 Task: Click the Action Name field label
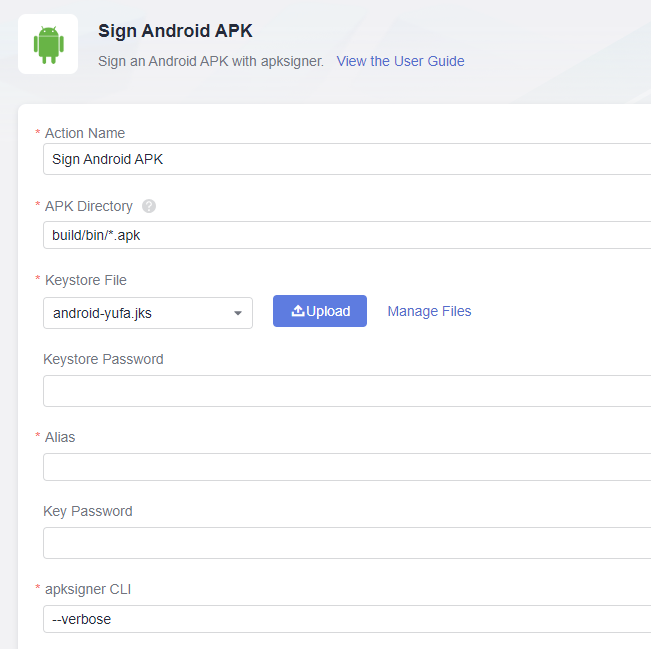tap(85, 133)
